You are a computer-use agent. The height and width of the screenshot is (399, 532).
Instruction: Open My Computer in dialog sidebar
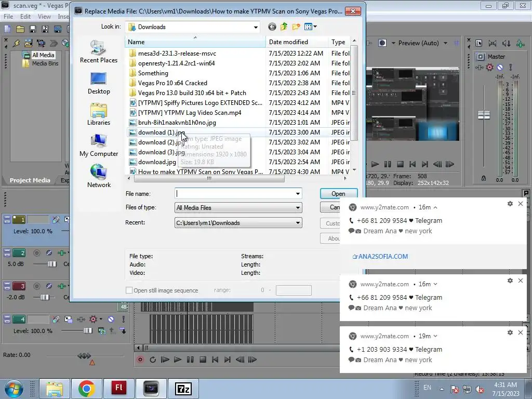99,146
